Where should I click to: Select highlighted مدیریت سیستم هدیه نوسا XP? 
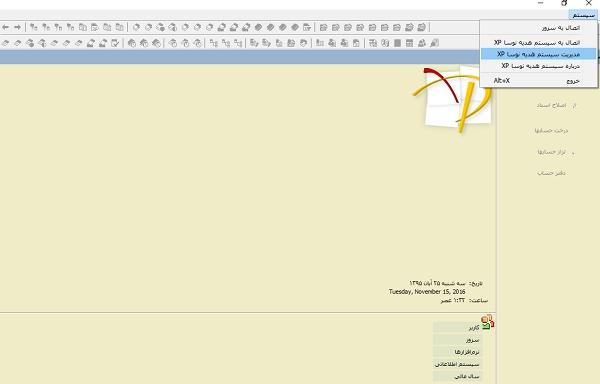pyautogui.click(x=538, y=54)
